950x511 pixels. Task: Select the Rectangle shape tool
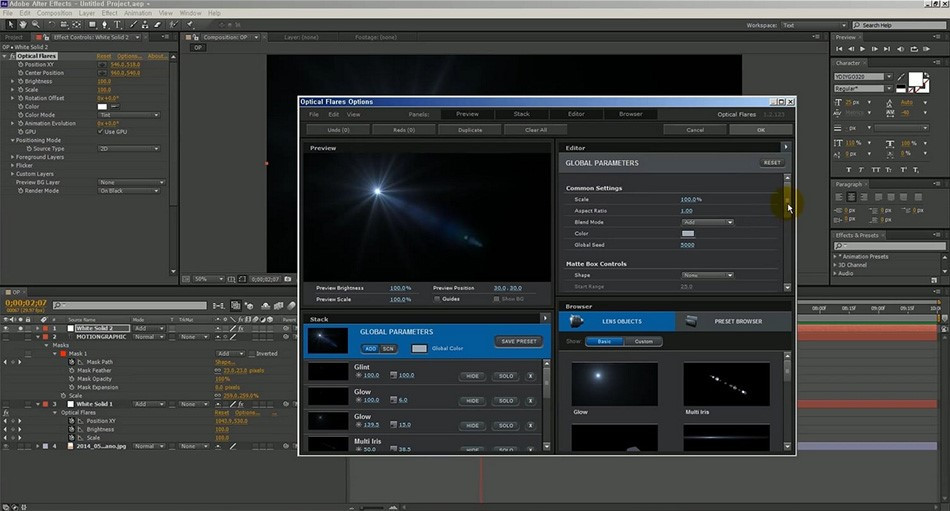(x=92, y=25)
